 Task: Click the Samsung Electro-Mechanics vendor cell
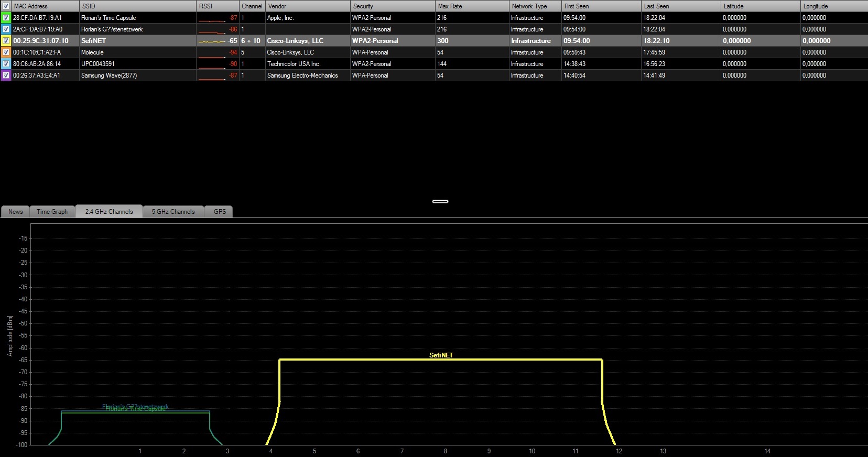click(x=308, y=75)
